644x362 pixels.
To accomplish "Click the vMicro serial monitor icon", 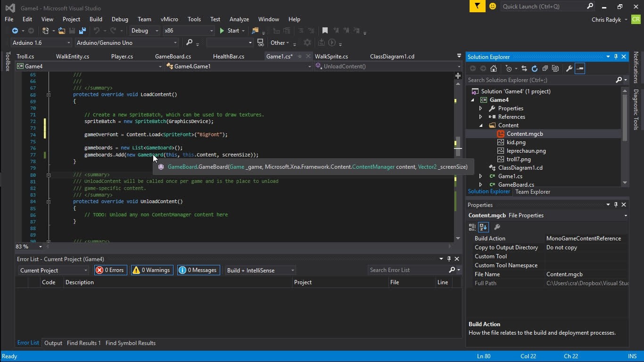I will click(x=260, y=42).
